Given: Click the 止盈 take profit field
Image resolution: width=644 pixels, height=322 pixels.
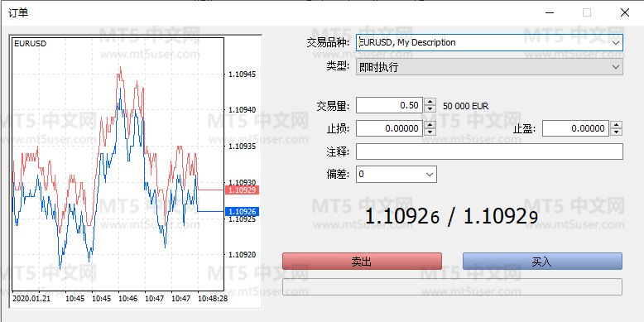Looking at the screenshot, I should point(575,128).
